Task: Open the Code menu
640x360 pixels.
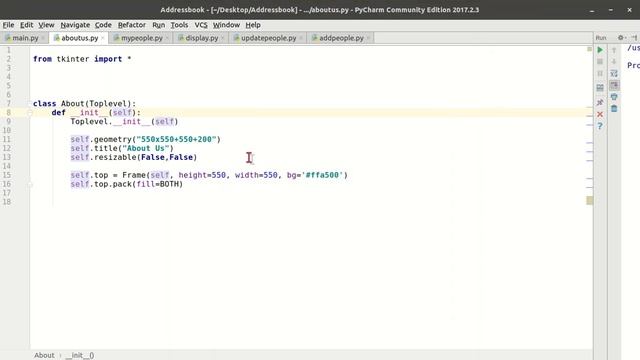Action: (103, 25)
